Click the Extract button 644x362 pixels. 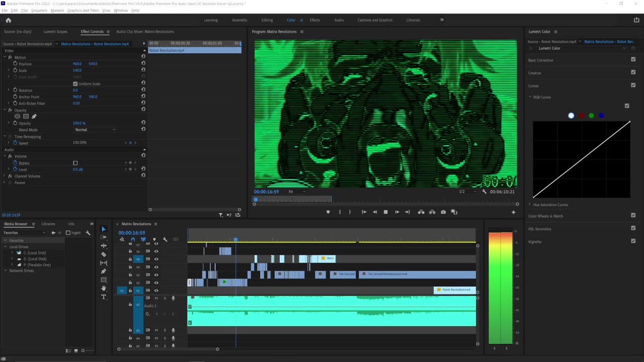[432, 212]
